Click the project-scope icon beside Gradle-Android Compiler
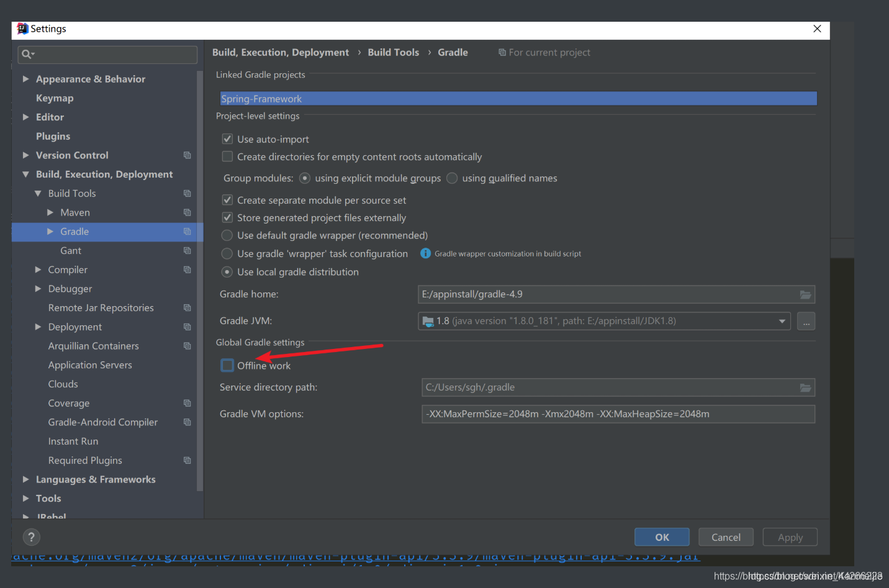889x588 pixels. pos(187,422)
